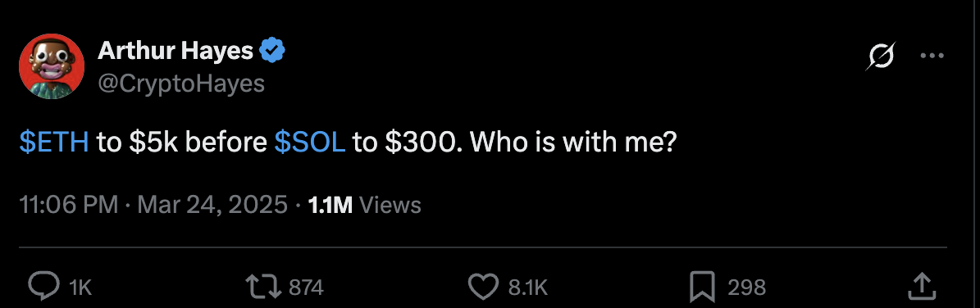The width and height of the screenshot is (980, 308).
Task: Click the tweet text body
Action: click(349, 143)
